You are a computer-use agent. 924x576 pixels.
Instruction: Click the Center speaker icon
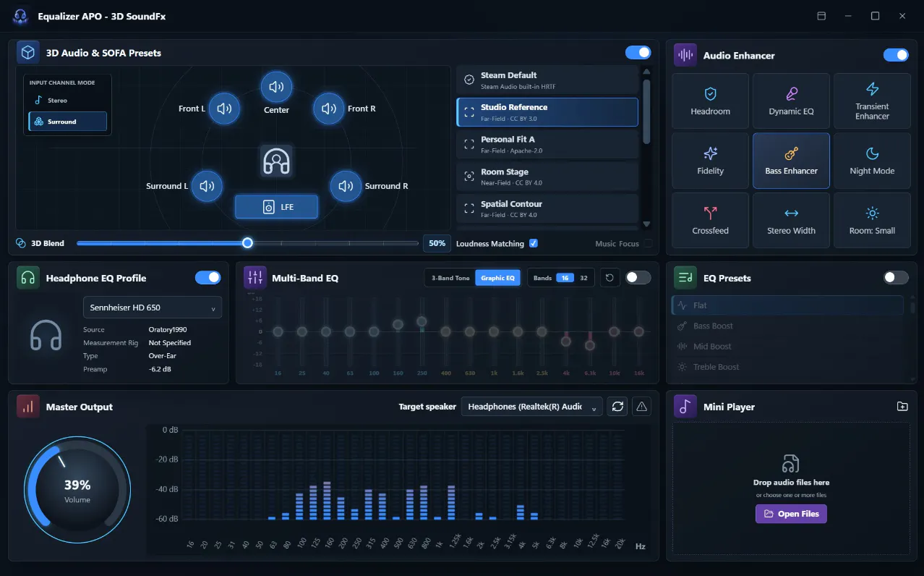[276, 88]
